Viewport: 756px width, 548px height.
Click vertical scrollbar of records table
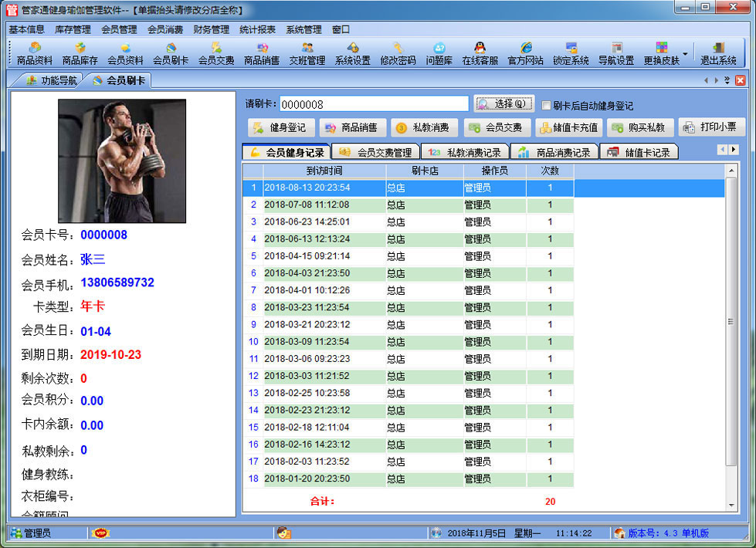coord(731,324)
